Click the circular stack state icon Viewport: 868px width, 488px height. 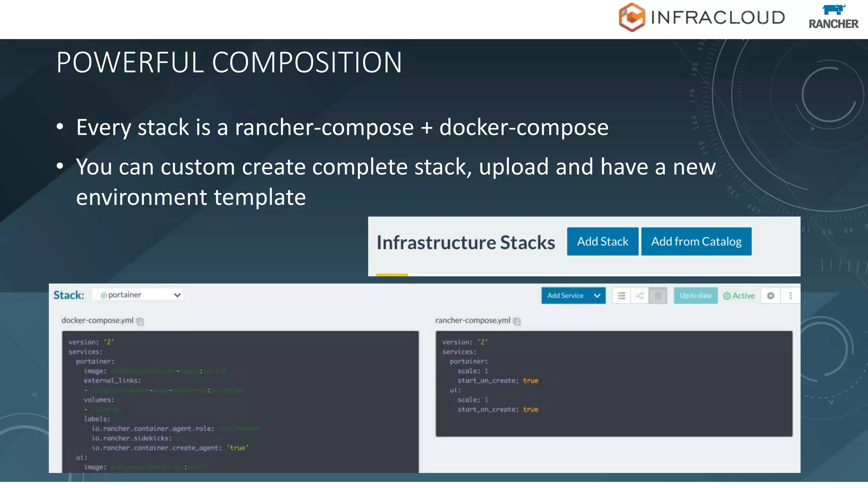click(771, 296)
